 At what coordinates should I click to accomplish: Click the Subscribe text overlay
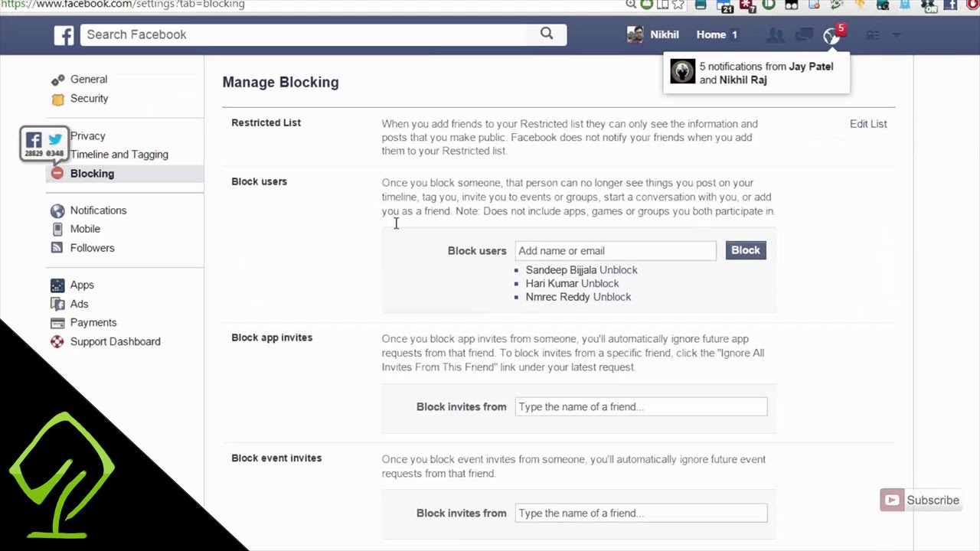tap(933, 500)
